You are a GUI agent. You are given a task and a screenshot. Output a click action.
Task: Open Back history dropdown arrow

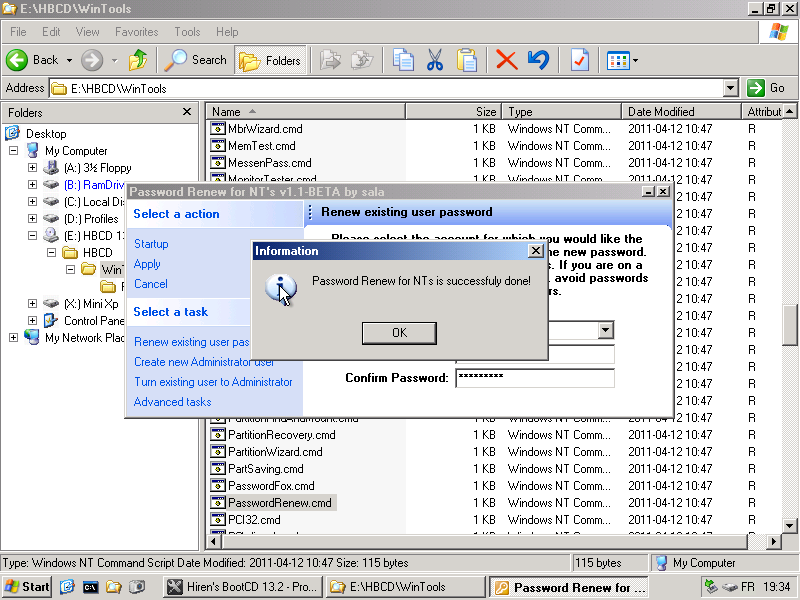(69, 60)
